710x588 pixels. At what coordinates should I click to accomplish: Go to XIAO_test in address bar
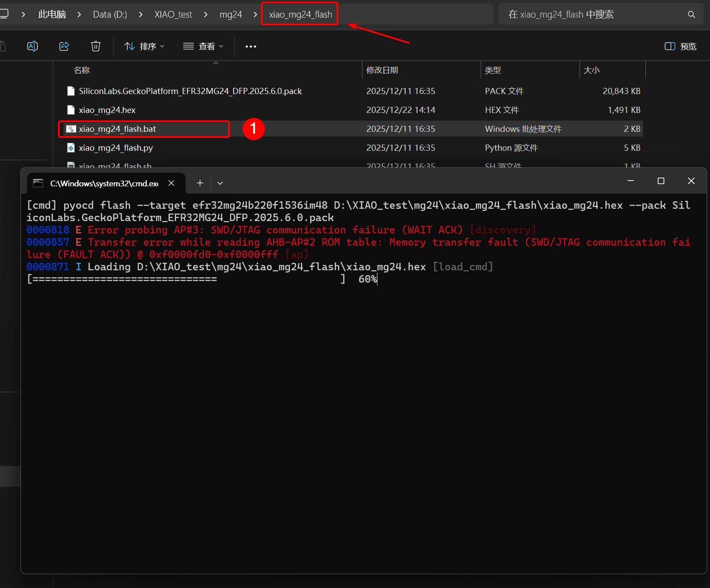[x=173, y=15]
